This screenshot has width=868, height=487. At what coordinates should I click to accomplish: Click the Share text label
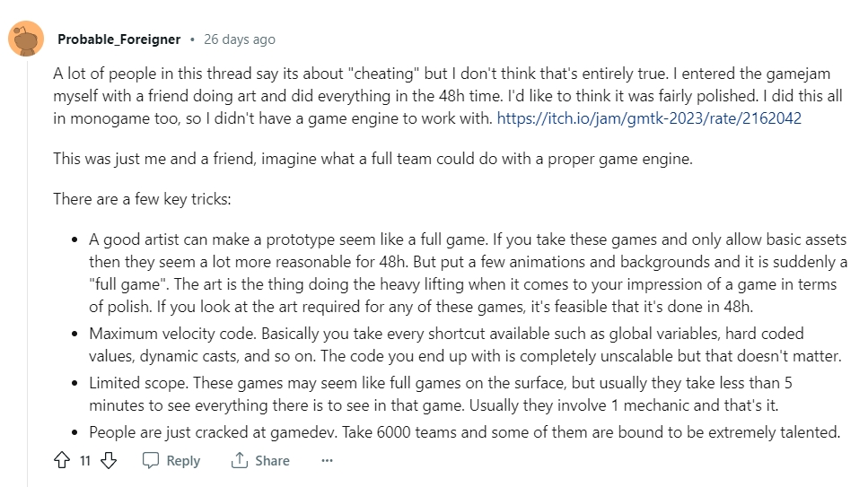(x=272, y=460)
